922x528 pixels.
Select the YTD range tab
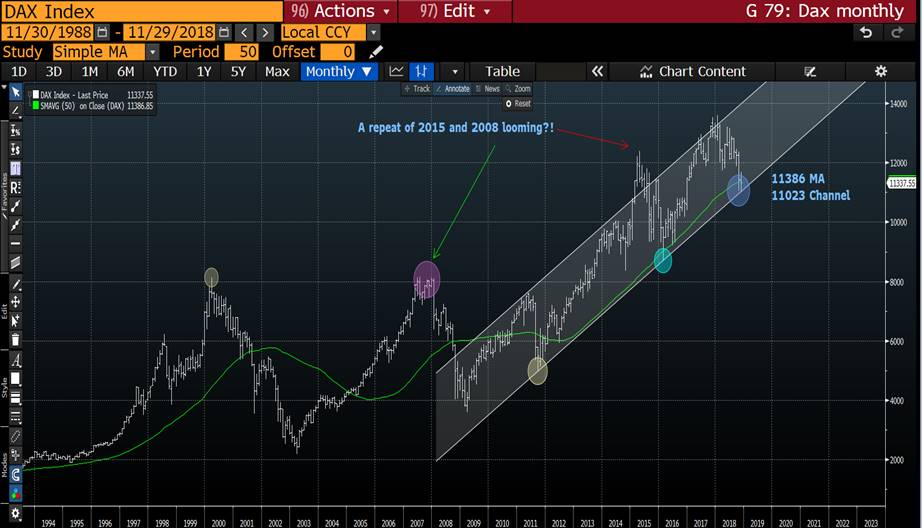[x=165, y=71]
